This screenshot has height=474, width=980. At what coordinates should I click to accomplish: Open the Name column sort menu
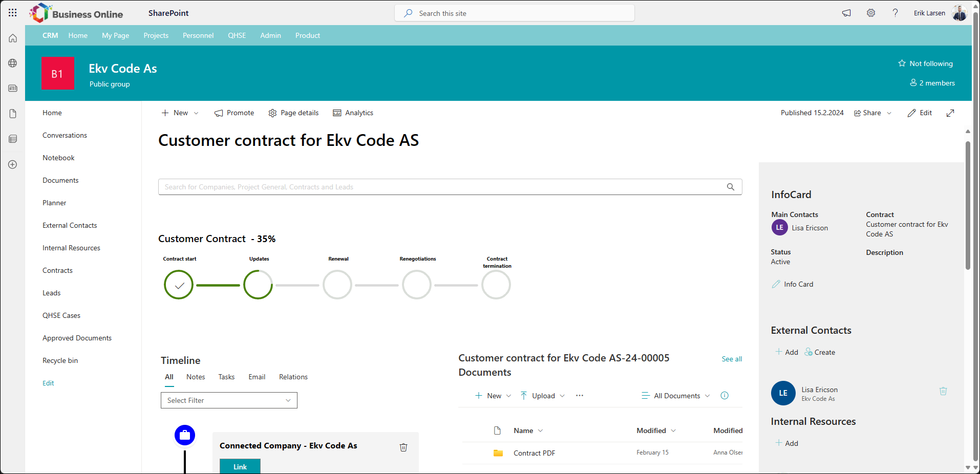pos(528,430)
